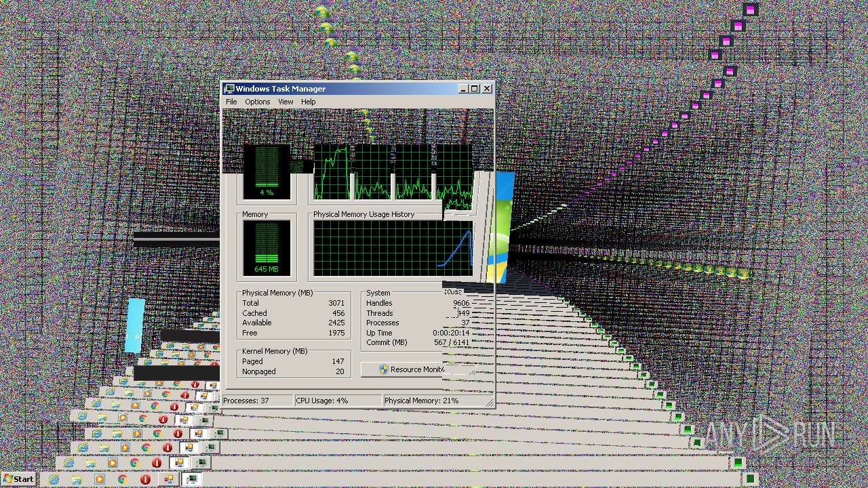Open Internet Explorer from the bottom taskbar
This screenshot has width=868, height=488.
[54, 479]
